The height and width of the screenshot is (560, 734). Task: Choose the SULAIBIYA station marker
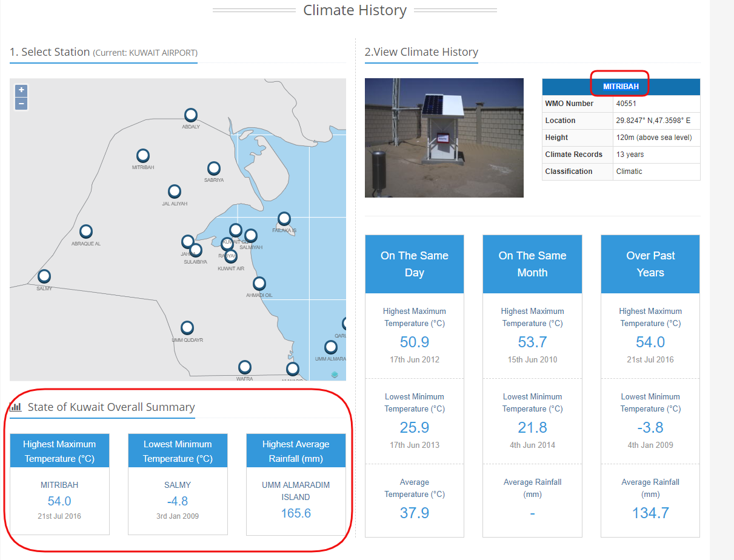click(196, 250)
